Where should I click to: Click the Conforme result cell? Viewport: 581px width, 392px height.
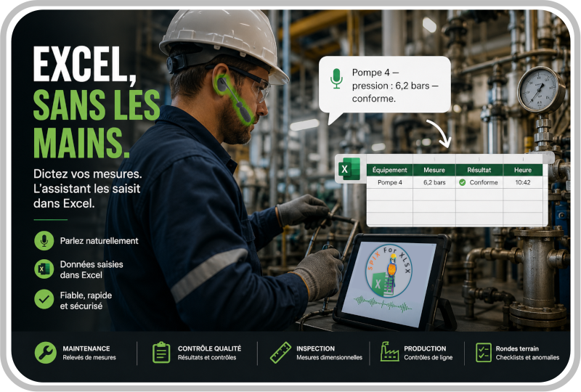click(479, 182)
